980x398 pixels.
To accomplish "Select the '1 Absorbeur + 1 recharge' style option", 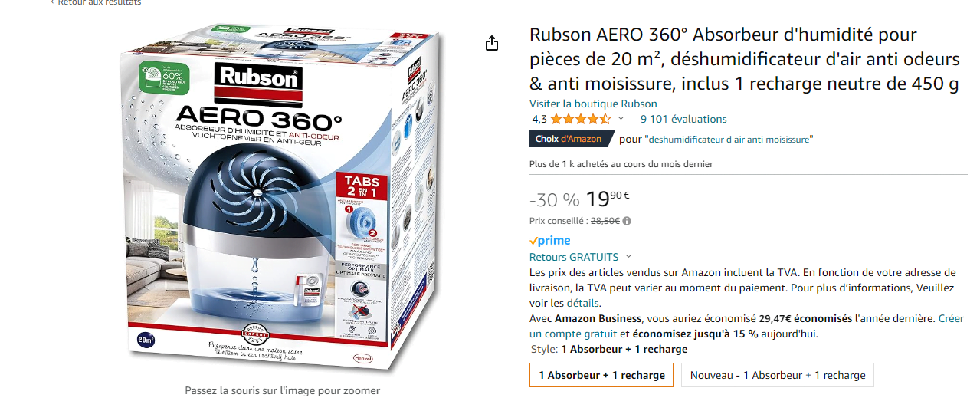I will click(x=601, y=375).
